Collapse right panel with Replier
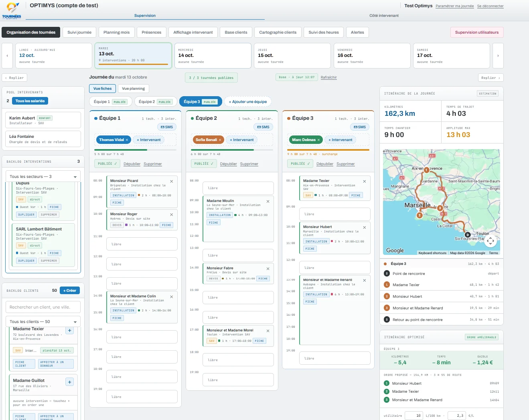The height and width of the screenshot is (420, 529). click(x=490, y=78)
